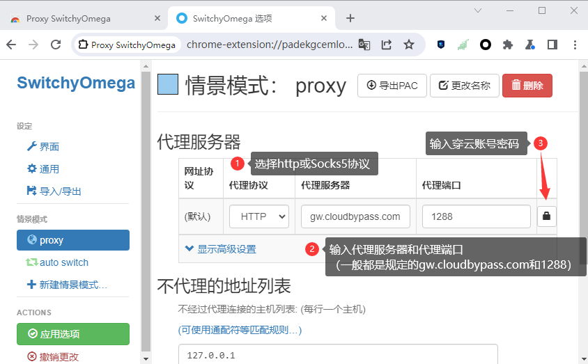Click the lock icon for proxy authentication
The image size is (588, 364).
(x=546, y=216)
